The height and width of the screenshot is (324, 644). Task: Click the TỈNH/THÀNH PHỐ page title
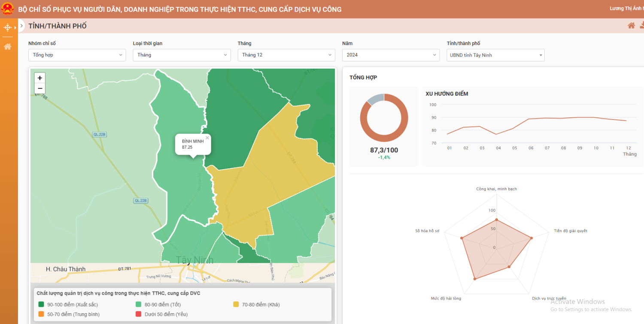(58, 26)
